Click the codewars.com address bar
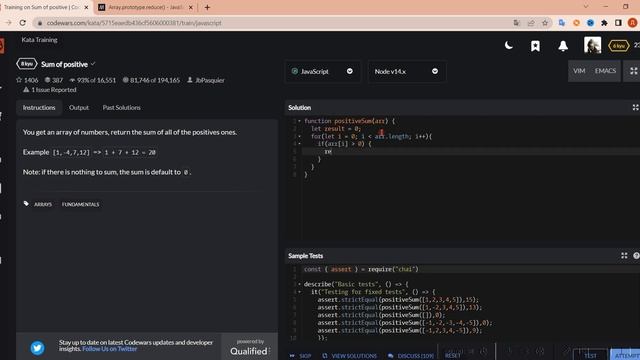 coord(269,23)
